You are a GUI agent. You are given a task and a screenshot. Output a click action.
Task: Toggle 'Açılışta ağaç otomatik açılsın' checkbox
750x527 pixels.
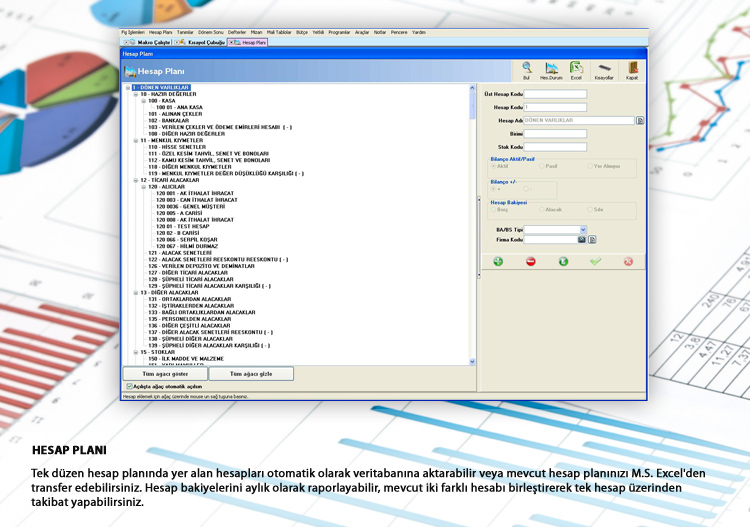129,386
